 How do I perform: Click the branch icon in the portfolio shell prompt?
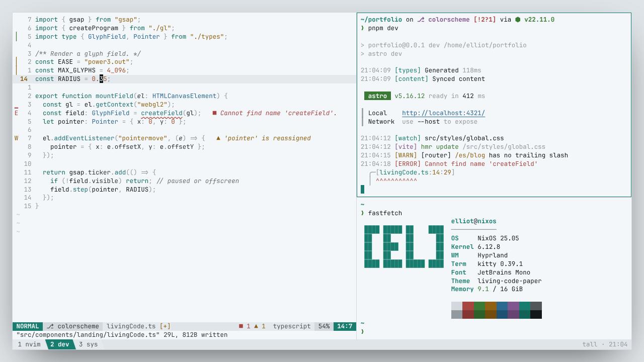tap(421, 20)
